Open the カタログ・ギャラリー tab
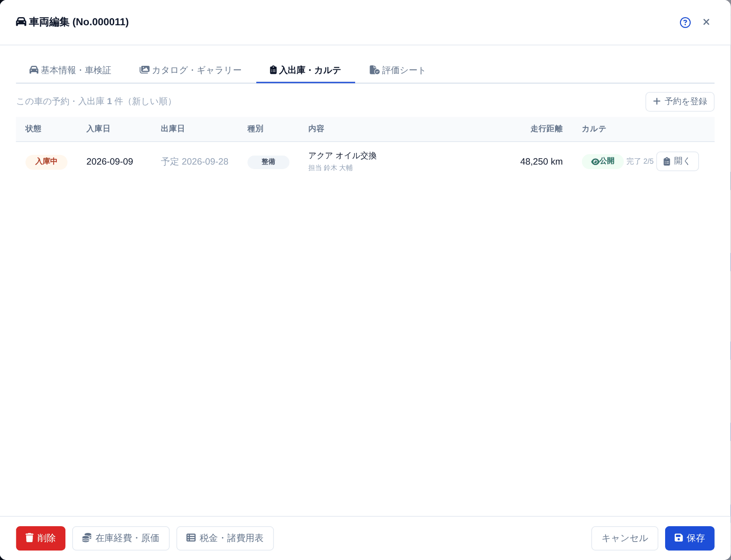Screen dimensions: 731x560 (x=190, y=70)
